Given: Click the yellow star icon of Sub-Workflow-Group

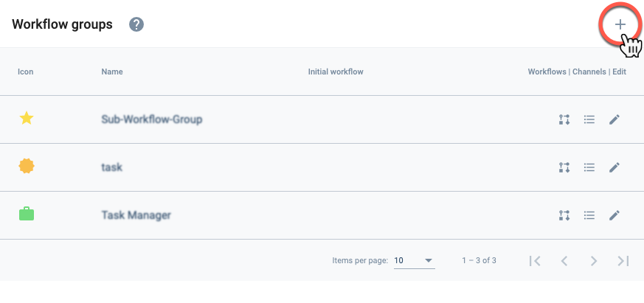Looking at the screenshot, I should tap(27, 119).
